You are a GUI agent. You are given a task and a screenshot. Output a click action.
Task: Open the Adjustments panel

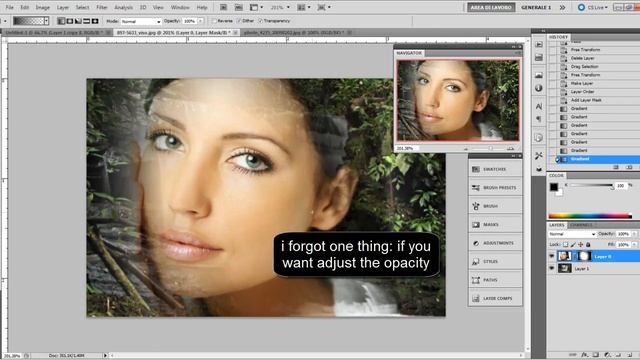coord(495,243)
